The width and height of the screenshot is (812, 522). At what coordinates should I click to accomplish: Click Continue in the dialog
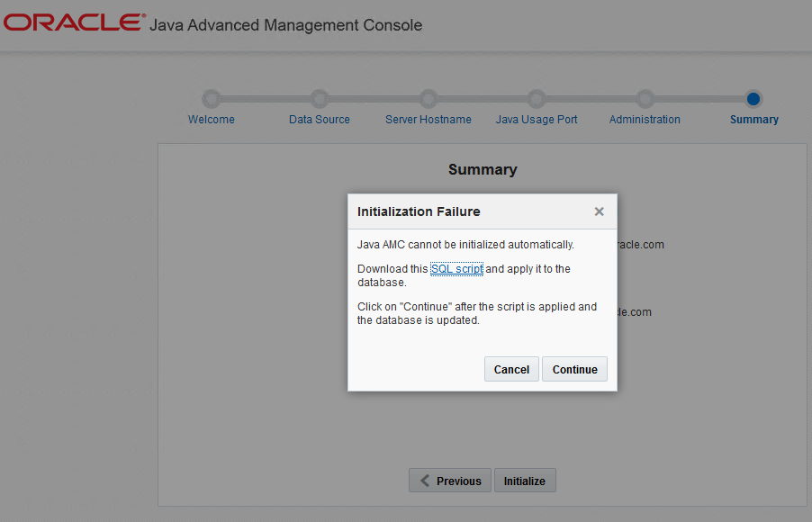click(575, 369)
